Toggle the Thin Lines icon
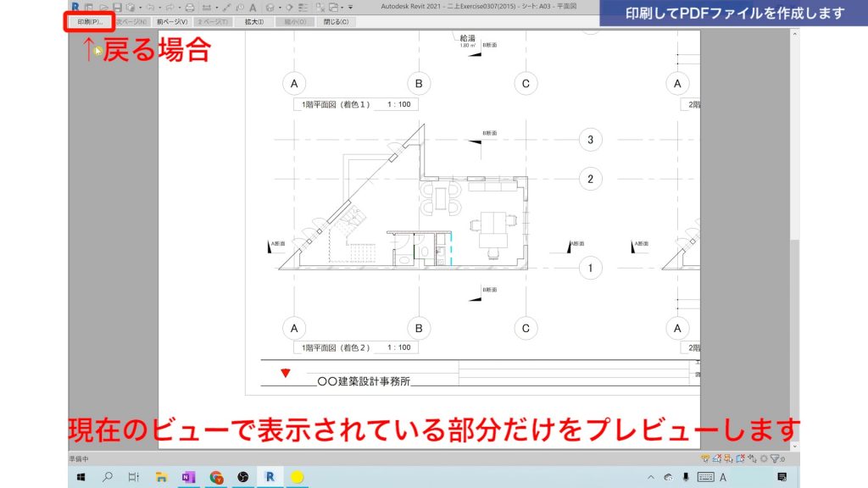Image resolution: width=868 pixels, height=488 pixels. pos(303,5)
